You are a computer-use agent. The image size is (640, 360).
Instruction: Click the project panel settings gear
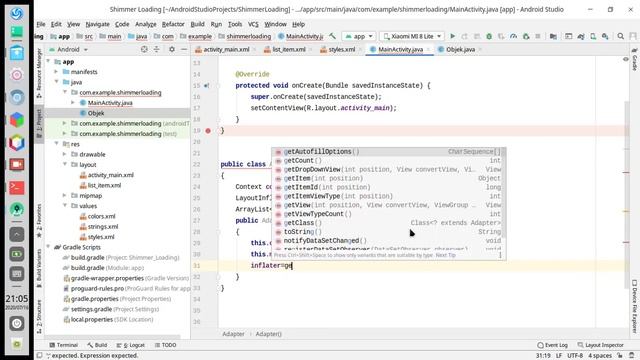172,49
